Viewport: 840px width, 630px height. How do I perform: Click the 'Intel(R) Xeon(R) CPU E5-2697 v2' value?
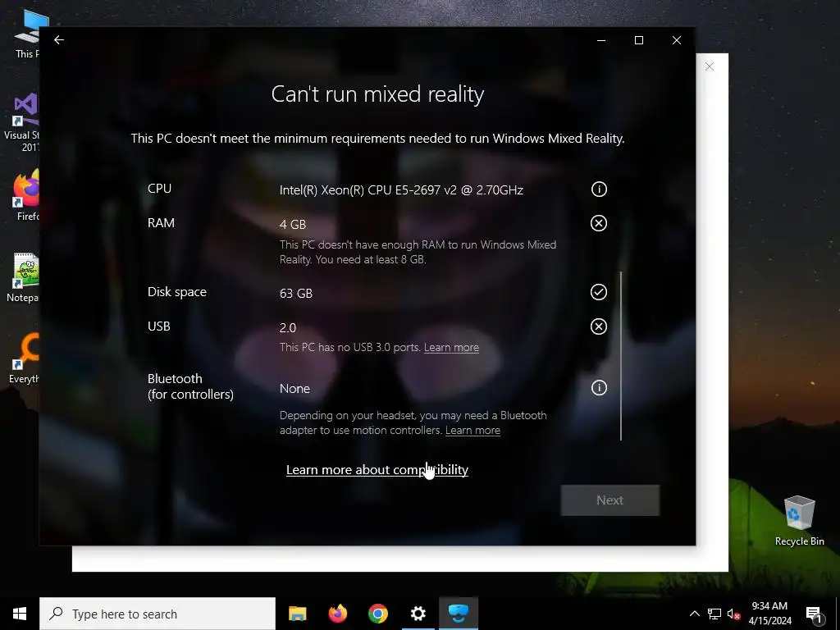tap(401, 190)
